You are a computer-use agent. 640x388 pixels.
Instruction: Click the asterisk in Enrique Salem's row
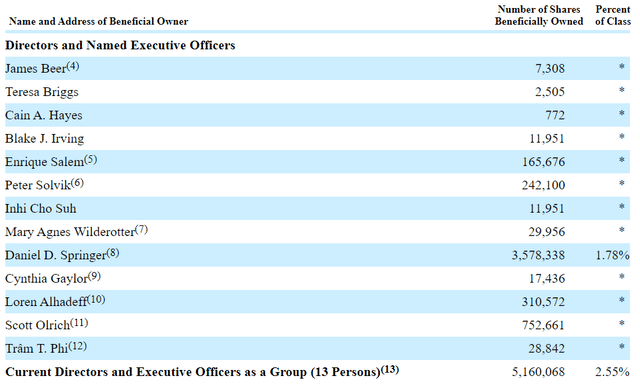tap(622, 160)
